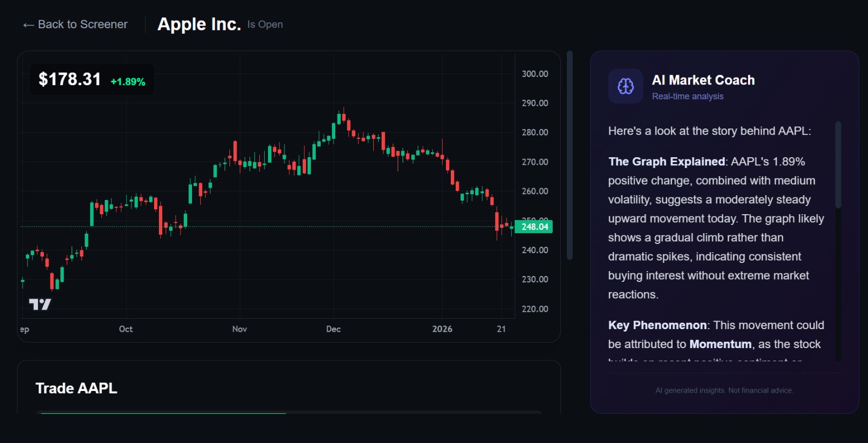Click the AI Market Coach title

point(703,80)
